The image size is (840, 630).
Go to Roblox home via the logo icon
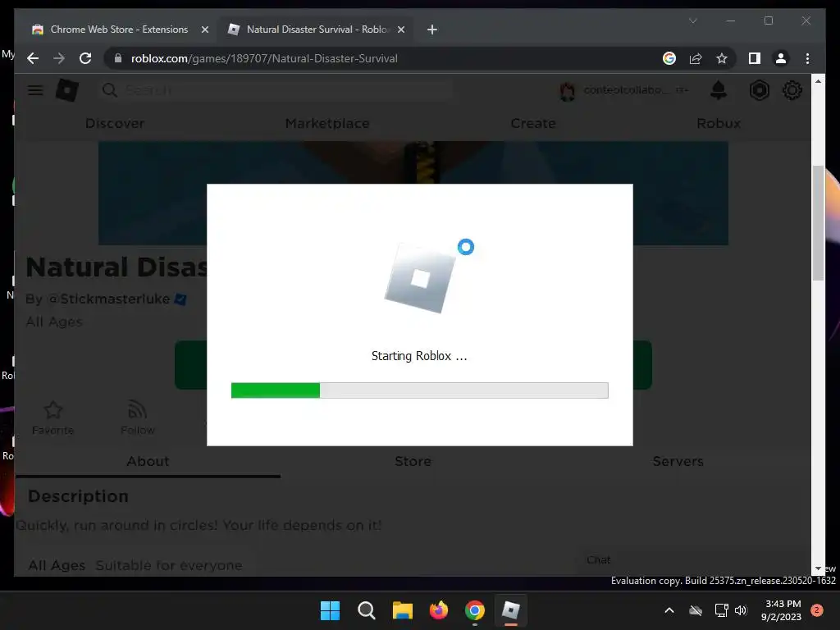pyautogui.click(x=67, y=90)
